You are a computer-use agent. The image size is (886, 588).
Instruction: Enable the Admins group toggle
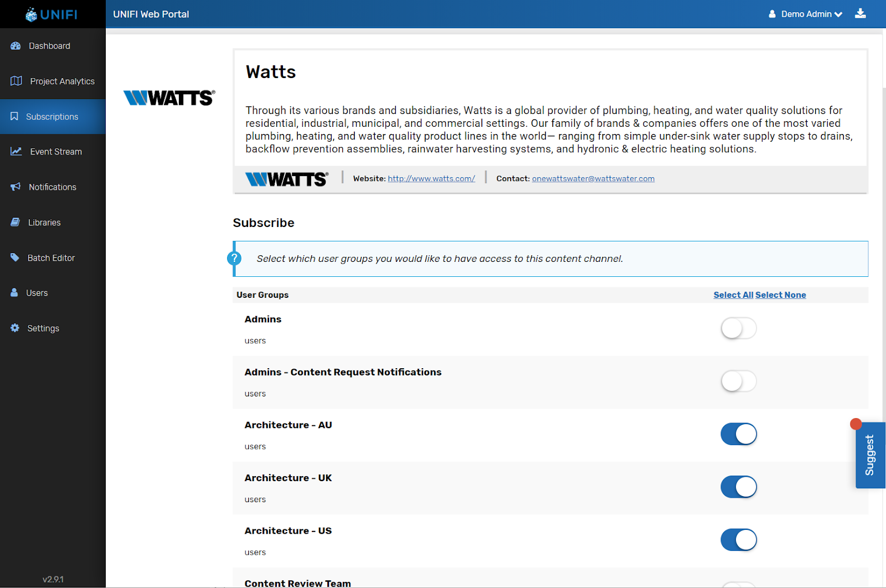point(739,328)
